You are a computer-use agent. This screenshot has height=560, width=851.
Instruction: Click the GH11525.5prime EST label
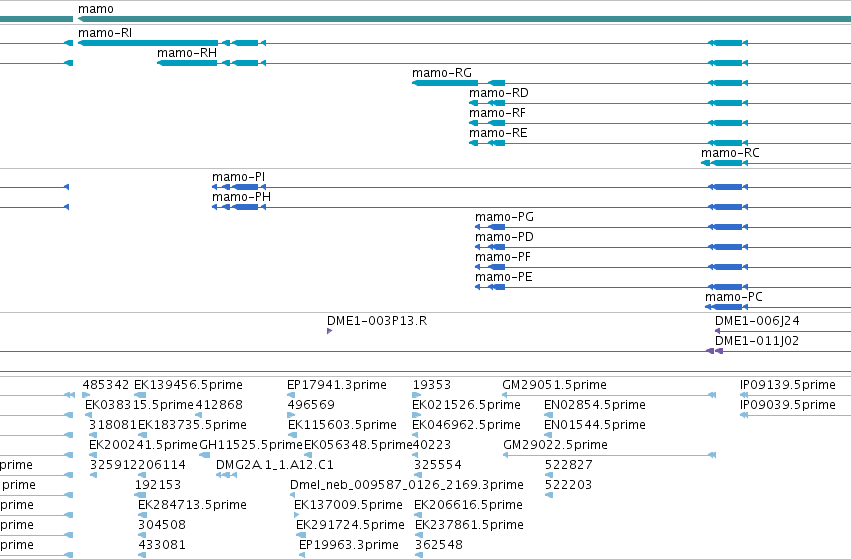[x=251, y=446]
